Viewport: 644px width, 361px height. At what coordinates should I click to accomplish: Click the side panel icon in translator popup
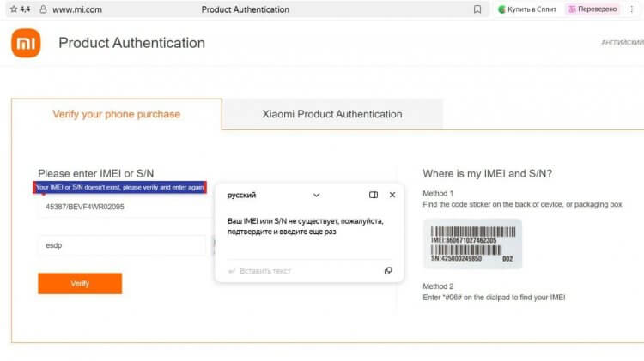click(x=374, y=195)
